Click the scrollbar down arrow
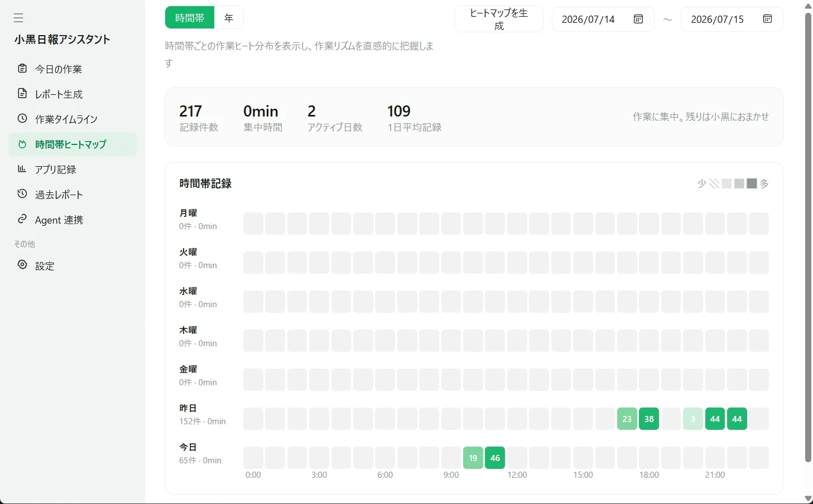 click(x=808, y=498)
